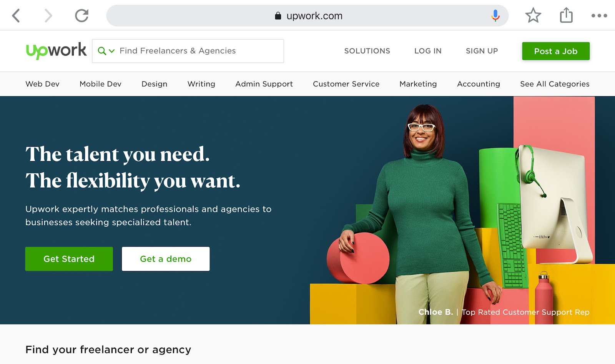
Task: Open the Solutions menu
Action: [x=367, y=51]
